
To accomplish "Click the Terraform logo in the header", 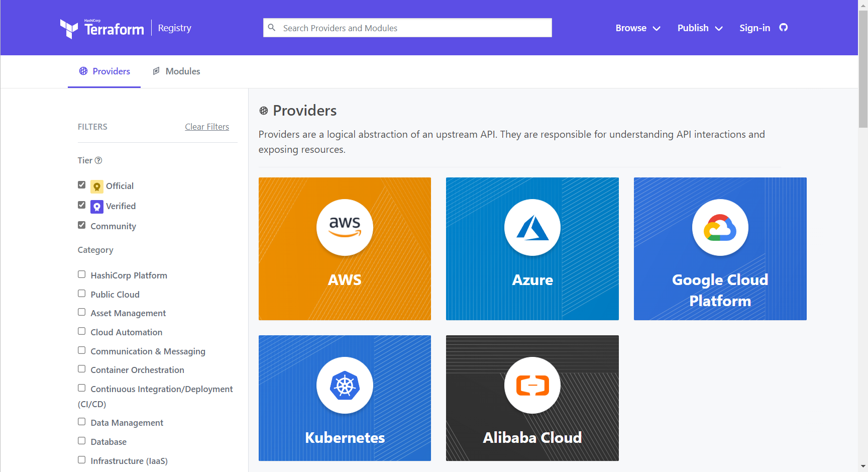I will [x=102, y=29].
